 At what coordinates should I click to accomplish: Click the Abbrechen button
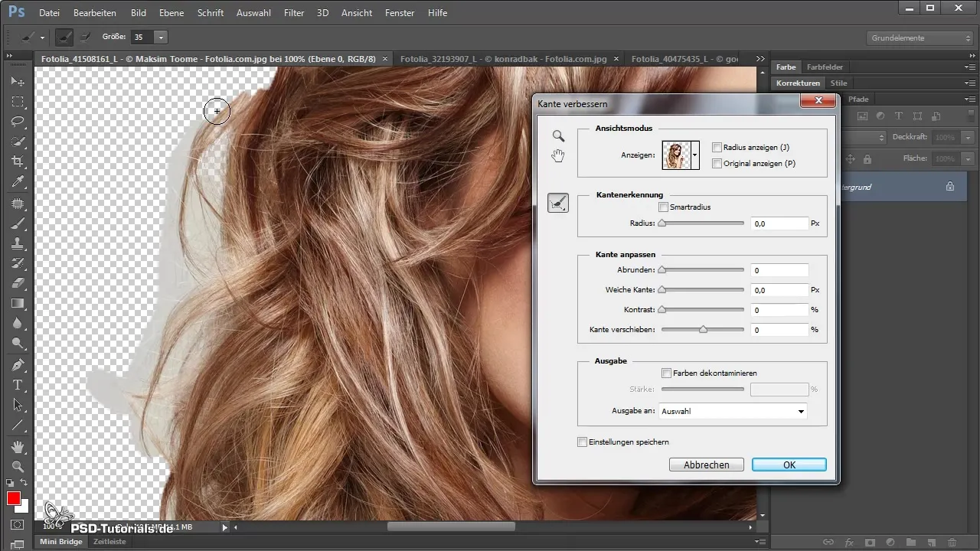[705, 465]
